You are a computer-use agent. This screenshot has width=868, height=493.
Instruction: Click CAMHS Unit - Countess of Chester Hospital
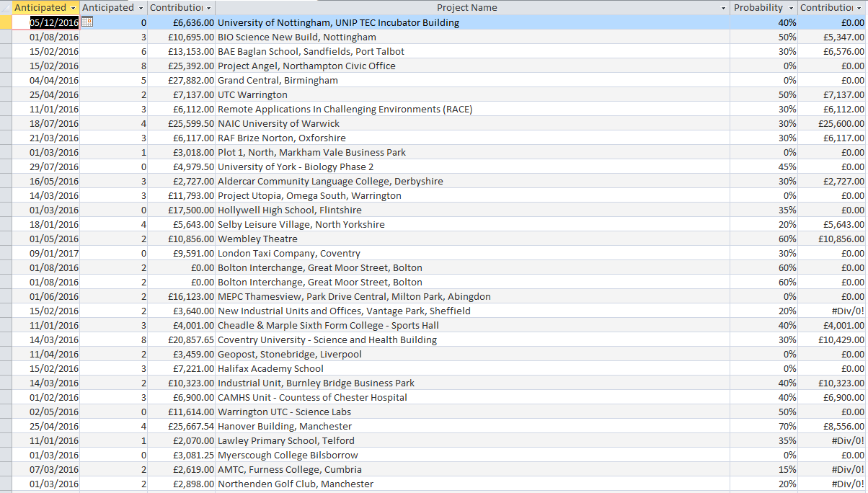(x=312, y=397)
